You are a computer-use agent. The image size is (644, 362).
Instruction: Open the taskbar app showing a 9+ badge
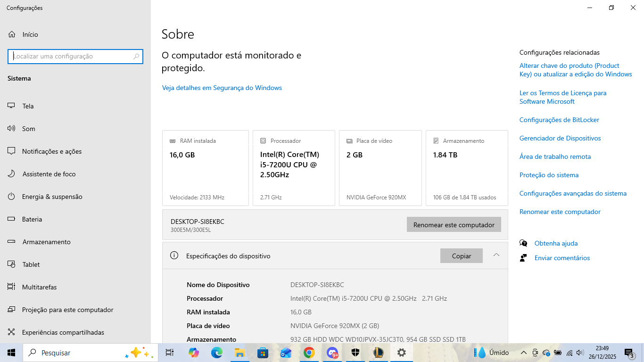(332, 353)
